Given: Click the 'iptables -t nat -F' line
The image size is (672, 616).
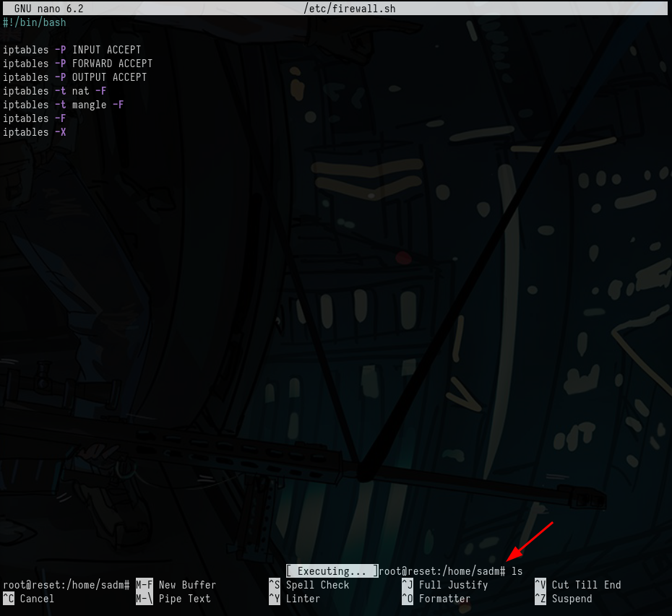Looking at the screenshot, I should [55, 91].
